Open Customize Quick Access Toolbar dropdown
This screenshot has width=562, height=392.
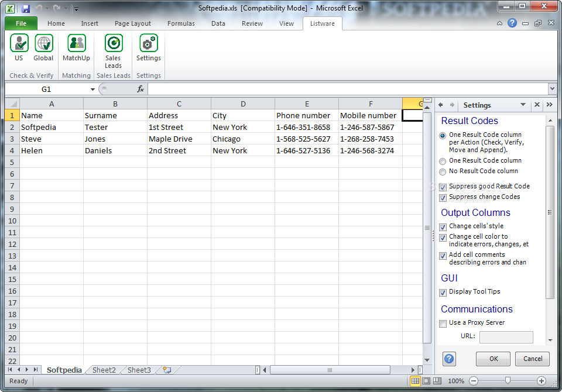point(76,9)
